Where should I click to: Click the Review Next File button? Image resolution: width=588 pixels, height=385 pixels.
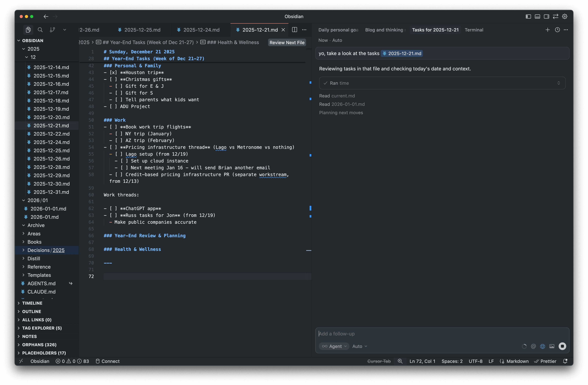tap(287, 42)
